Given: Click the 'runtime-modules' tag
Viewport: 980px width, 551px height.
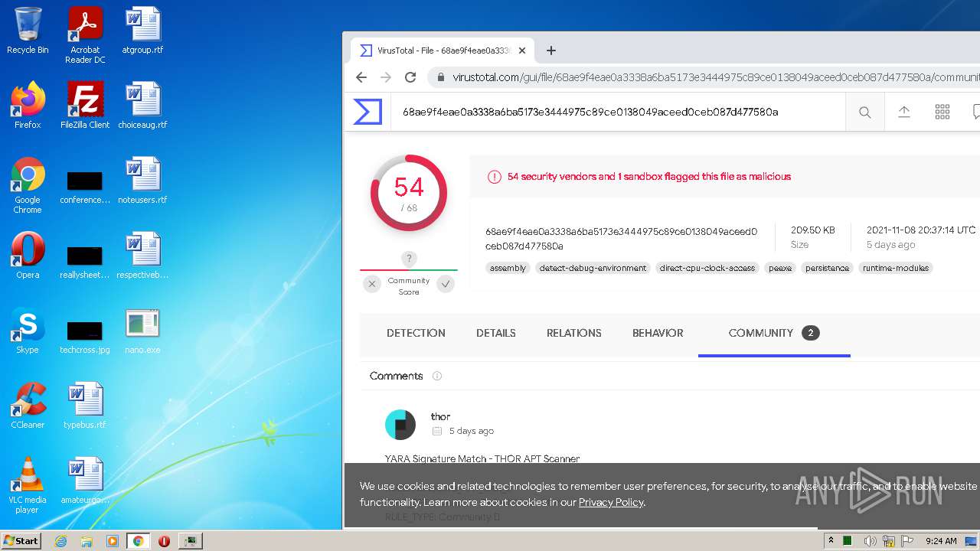Looking at the screenshot, I should [896, 268].
